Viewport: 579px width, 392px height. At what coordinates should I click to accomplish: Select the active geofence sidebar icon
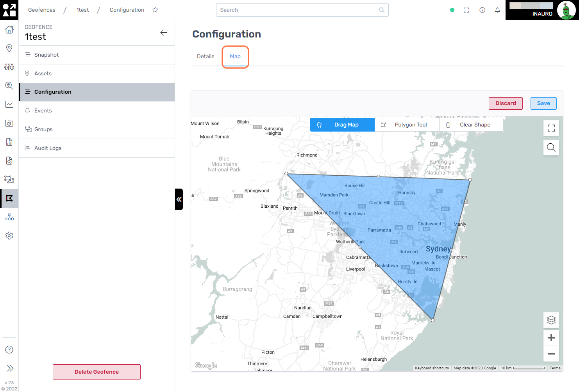(9, 198)
